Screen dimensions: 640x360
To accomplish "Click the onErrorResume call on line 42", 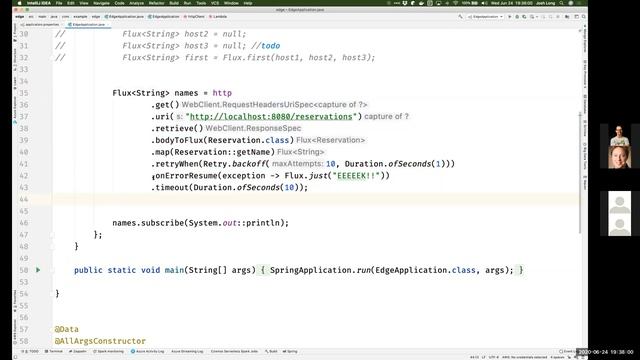I will 186,176.
